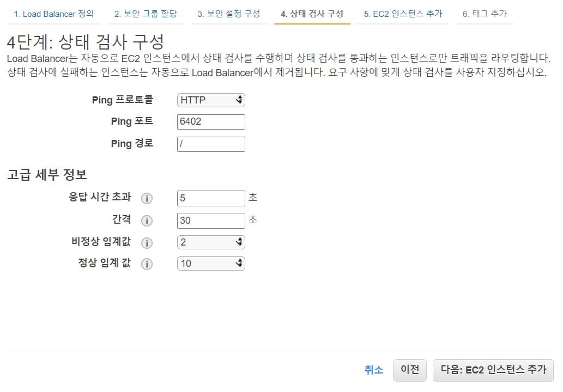This screenshot has height=392, width=563.
Task: Switch to the 1. Load Balancer 정의 step
Action: tap(53, 13)
